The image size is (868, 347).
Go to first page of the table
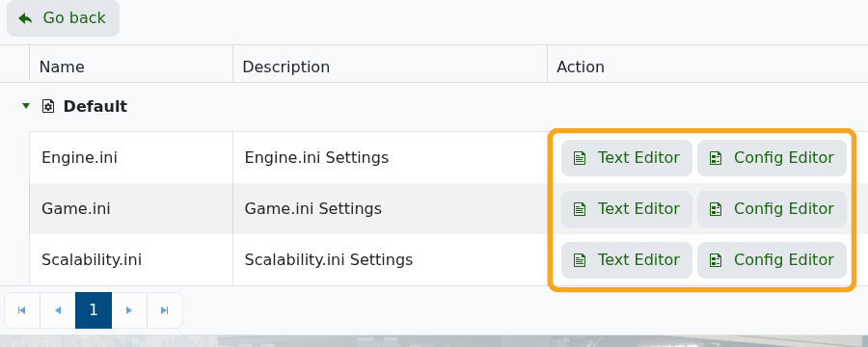click(22, 310)
